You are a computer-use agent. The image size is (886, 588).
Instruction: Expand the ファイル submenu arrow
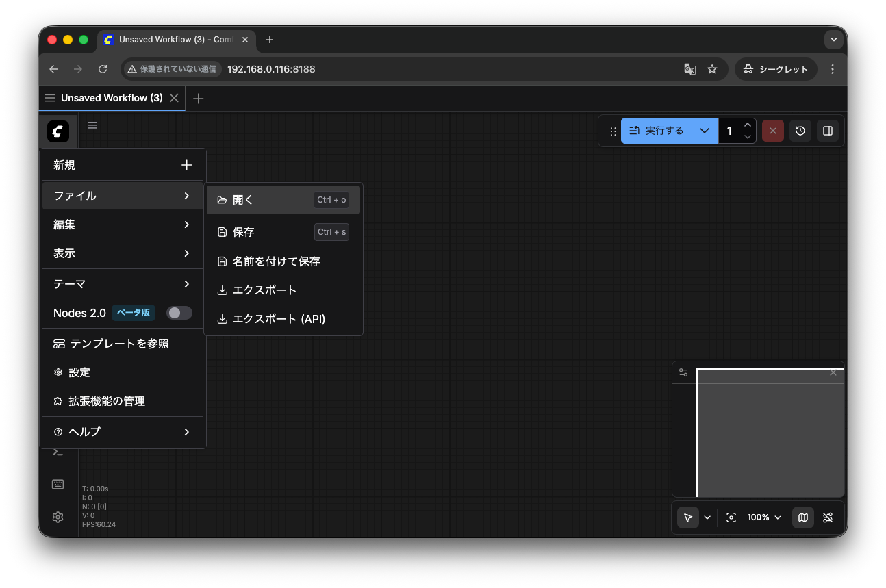point(187,196)
